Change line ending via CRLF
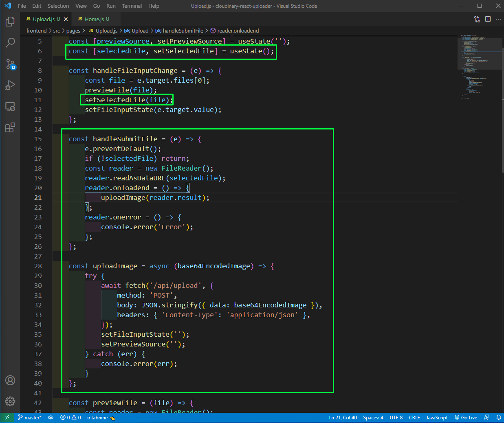Viewport: 504px width, 423px height. (x=414, y=417)
